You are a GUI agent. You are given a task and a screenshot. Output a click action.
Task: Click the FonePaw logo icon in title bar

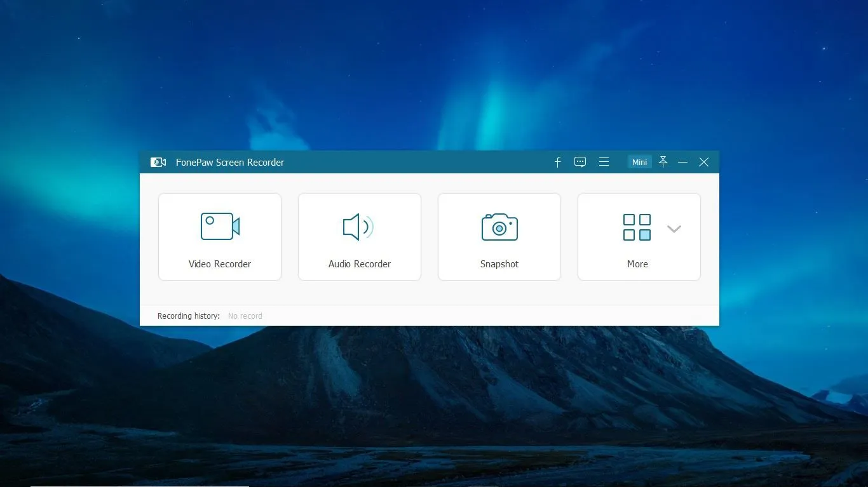pyautogui.click(x=158, y=162)
